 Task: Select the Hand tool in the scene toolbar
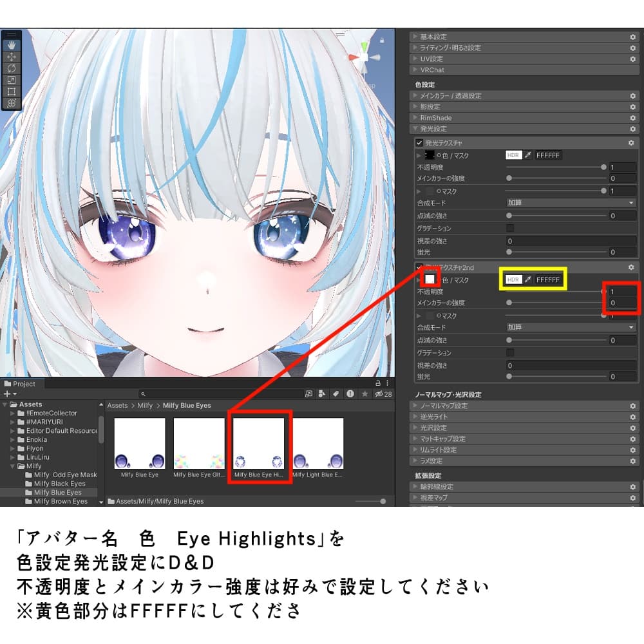(11, 45)
